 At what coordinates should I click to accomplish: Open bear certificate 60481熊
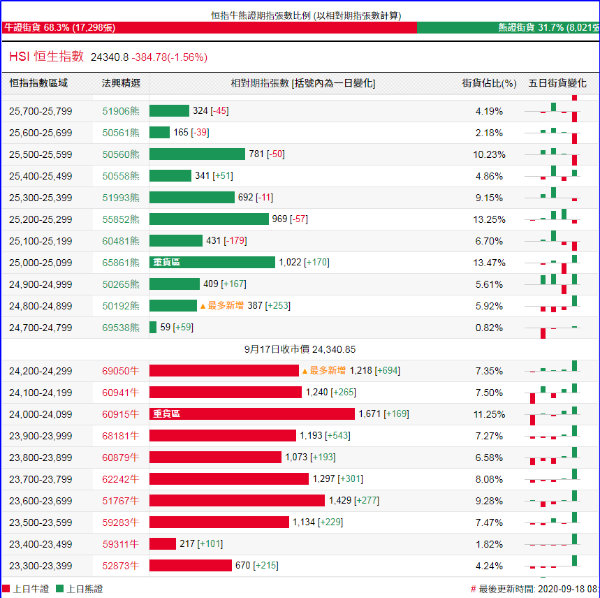[121, 241]
